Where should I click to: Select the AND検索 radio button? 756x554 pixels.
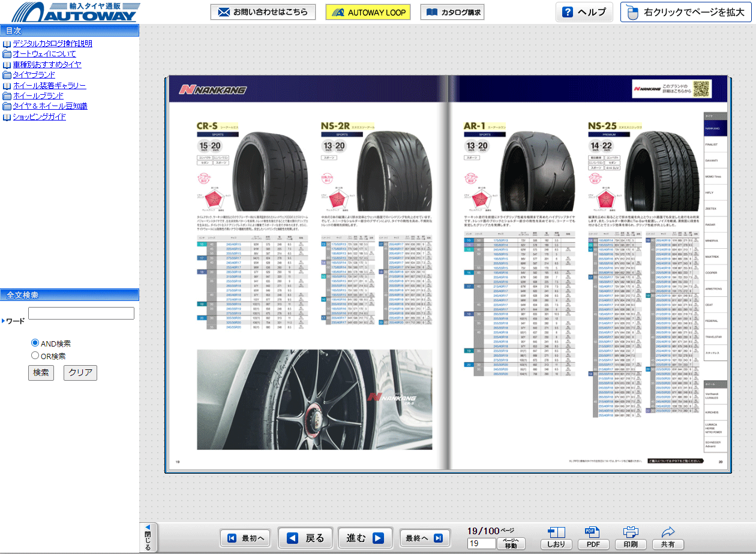click(35, 343)
